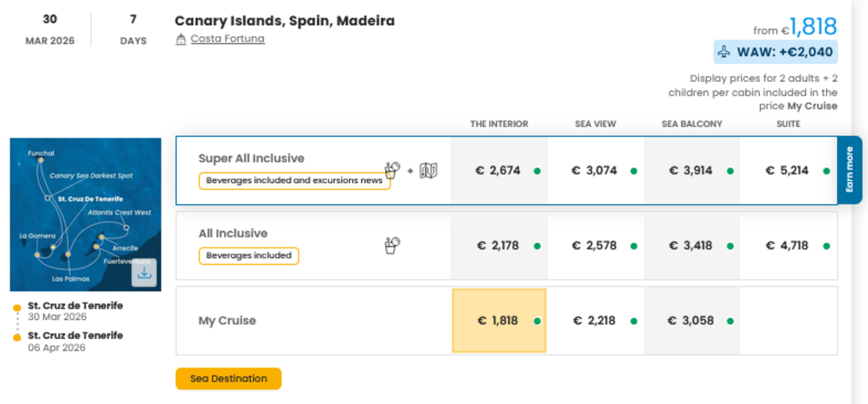Viewport: 868px width, 404px height.
Task: Click the airplane icon in the WAW badge
Action: tap(724, 52)
